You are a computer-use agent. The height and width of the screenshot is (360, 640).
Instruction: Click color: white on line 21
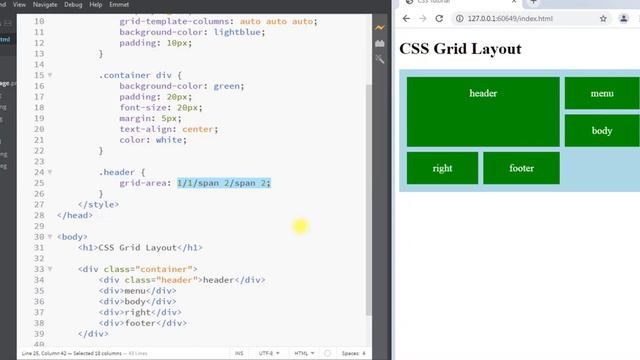(x=153, y=140)
